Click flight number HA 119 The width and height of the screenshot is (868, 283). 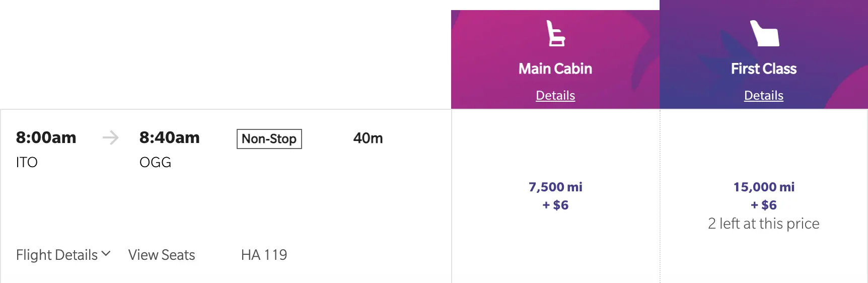click(x=264, y=255)
